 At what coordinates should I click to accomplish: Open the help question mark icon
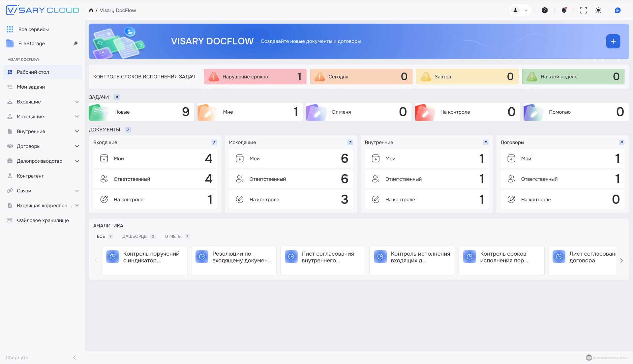pyautogui.click(x=545, y=10)
